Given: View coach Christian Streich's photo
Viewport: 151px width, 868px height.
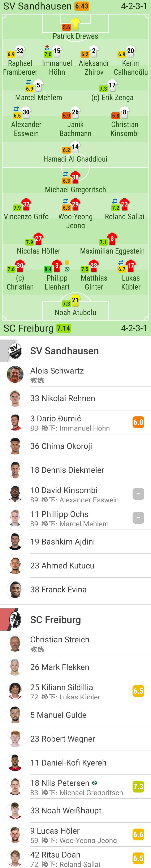Looking at the screenshot, I should 15,643.
